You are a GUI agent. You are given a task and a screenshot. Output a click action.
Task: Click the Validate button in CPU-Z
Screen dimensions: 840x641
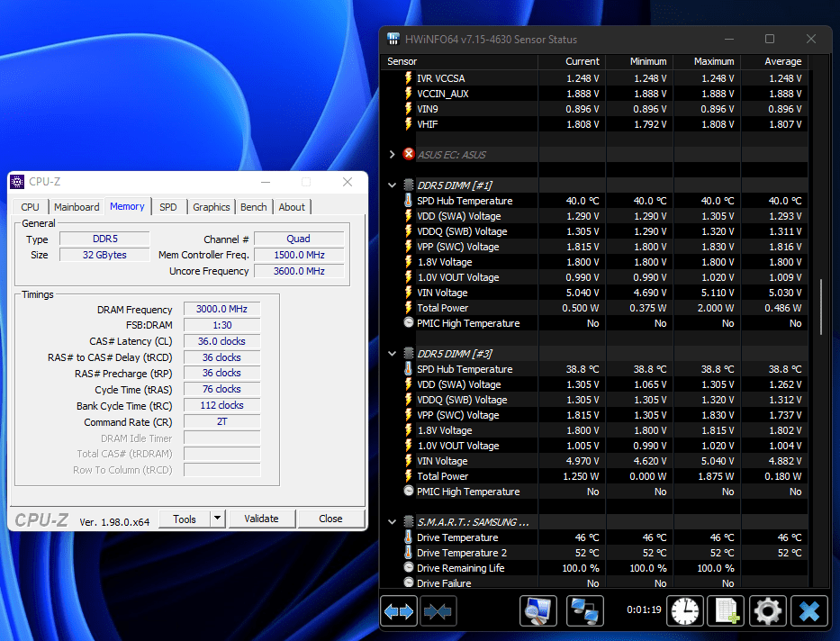[x=261, y=519]
